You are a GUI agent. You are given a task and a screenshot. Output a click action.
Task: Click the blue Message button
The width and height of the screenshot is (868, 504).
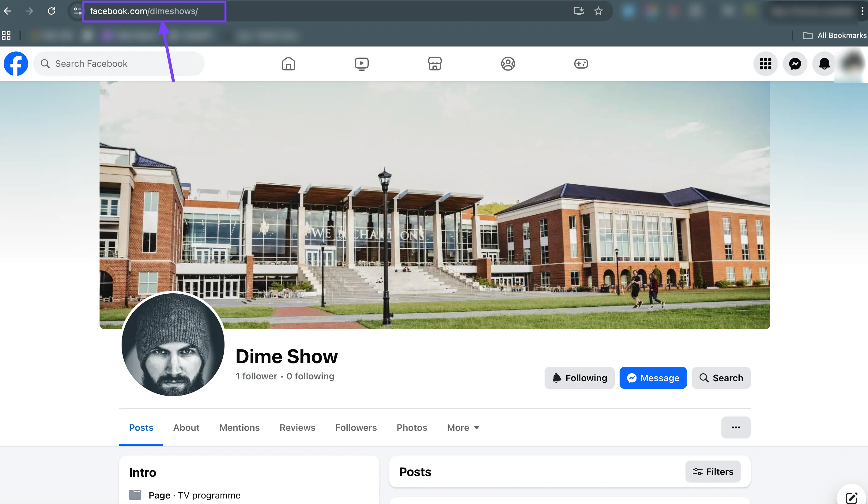click(653, 378)
